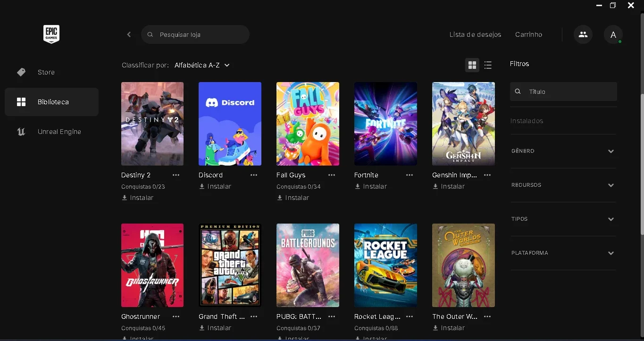
Task: Open the Grand Theft Auto V cover
Action: click(230, 265)
